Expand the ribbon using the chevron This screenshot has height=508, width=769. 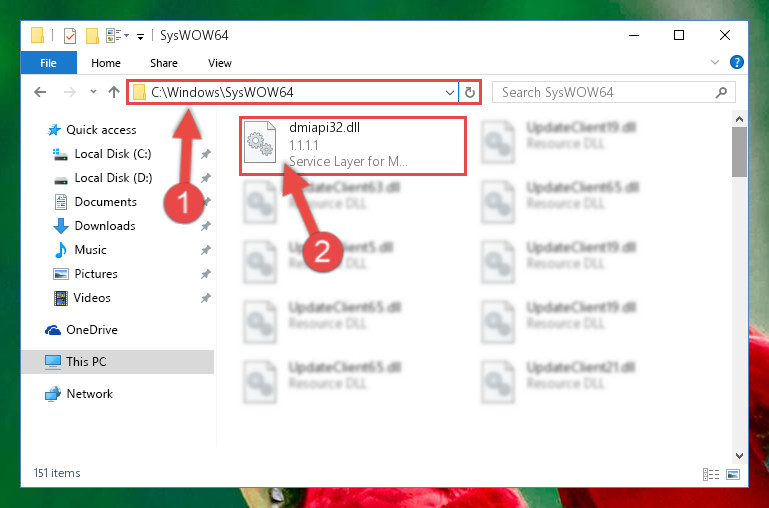(715, 62)
